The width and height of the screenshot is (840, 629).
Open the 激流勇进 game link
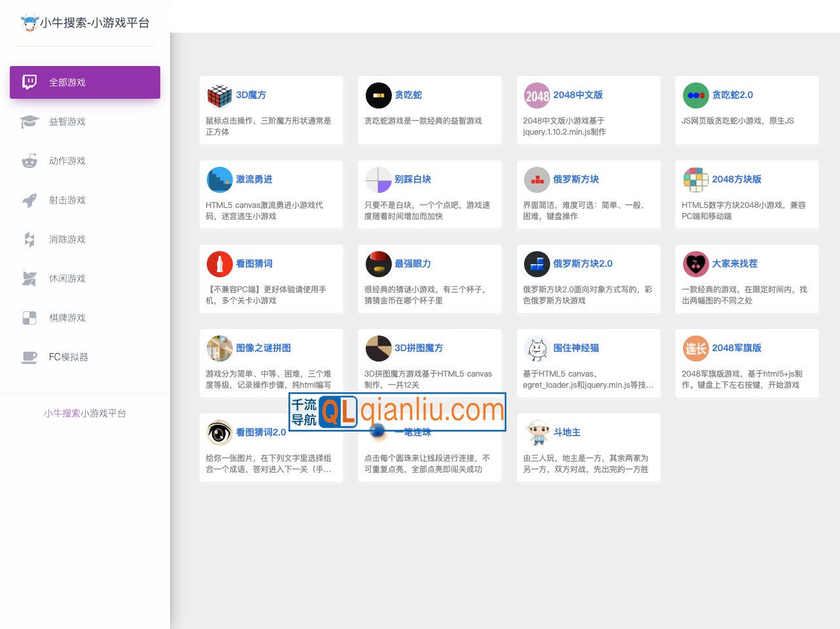(x=254, y=179)
